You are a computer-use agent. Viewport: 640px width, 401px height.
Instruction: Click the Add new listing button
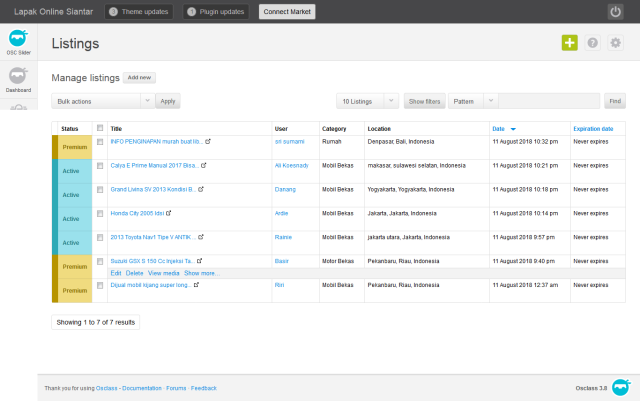click(139, 77)
